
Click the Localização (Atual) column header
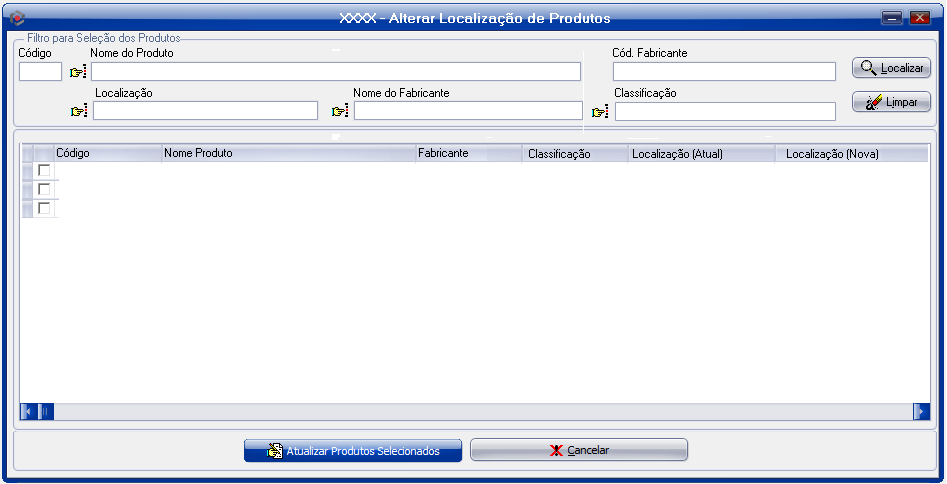[700, 154]
